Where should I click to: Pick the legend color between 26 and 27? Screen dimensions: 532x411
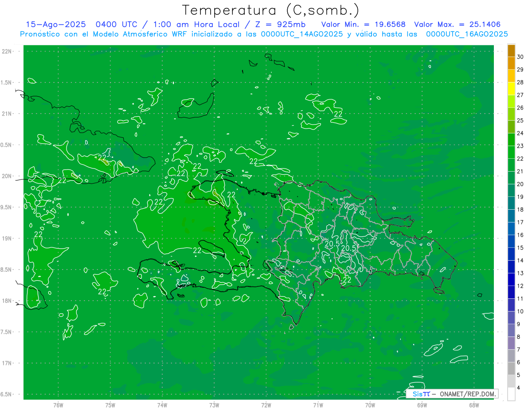tap(511, 101)
